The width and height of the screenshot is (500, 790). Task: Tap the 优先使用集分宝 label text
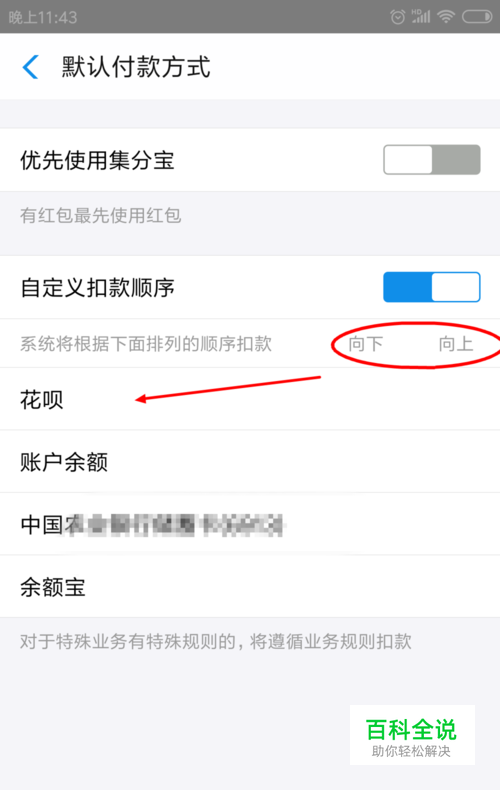point(97,160)
